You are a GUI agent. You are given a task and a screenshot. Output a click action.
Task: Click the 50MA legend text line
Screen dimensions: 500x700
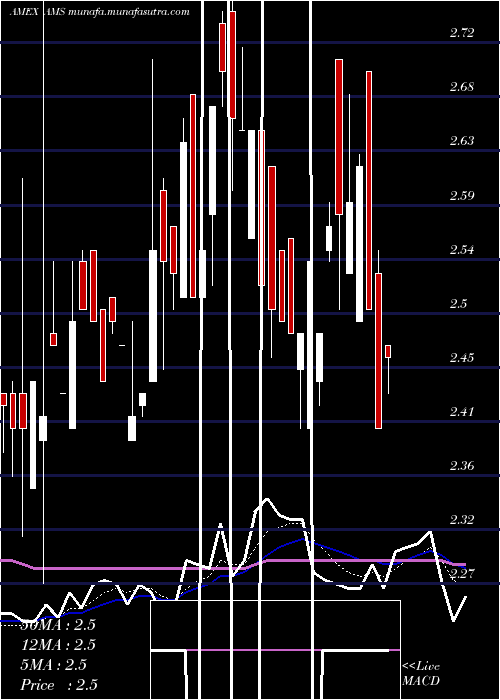pos(58,625)
